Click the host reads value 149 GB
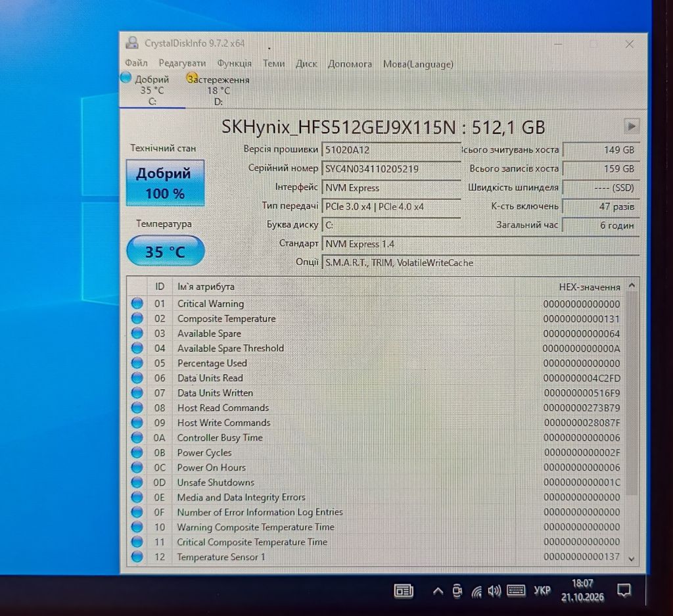Viewport: 673px width, 616px height. (x=601, y=150)
